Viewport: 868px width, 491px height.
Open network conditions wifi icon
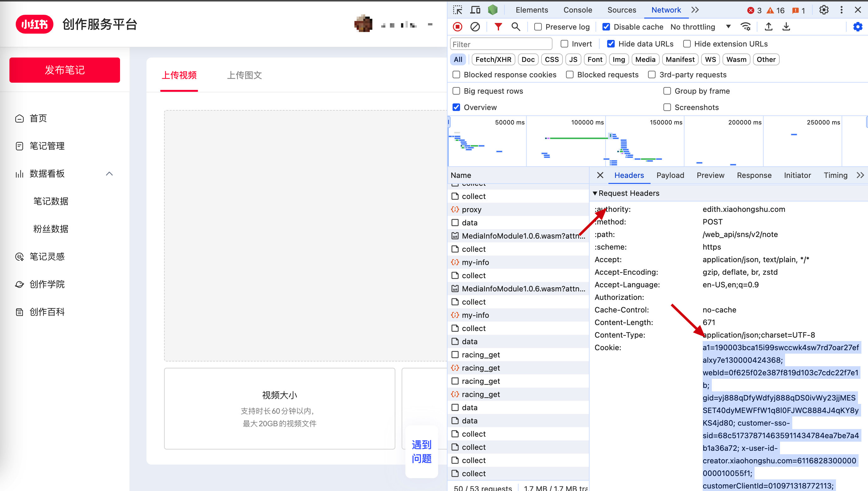[745, 27]
